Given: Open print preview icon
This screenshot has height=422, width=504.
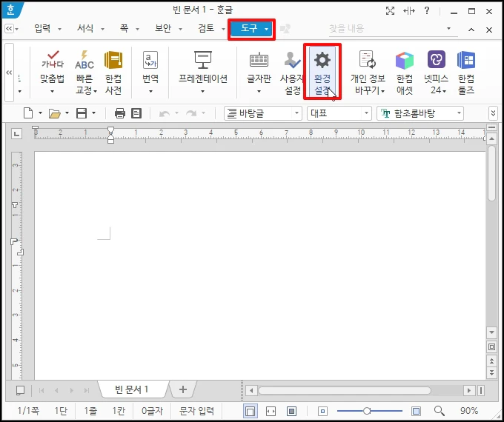Looking at the screenshot, I should point(136,113).
